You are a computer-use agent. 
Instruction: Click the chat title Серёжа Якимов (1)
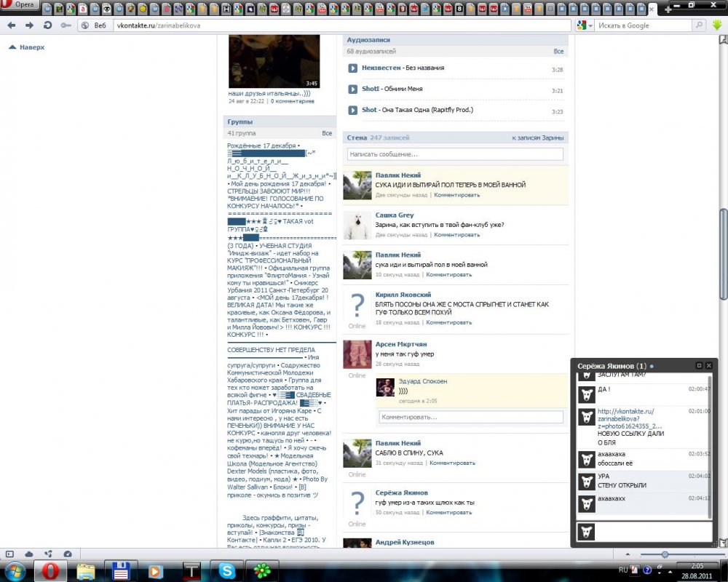point(612,366)
